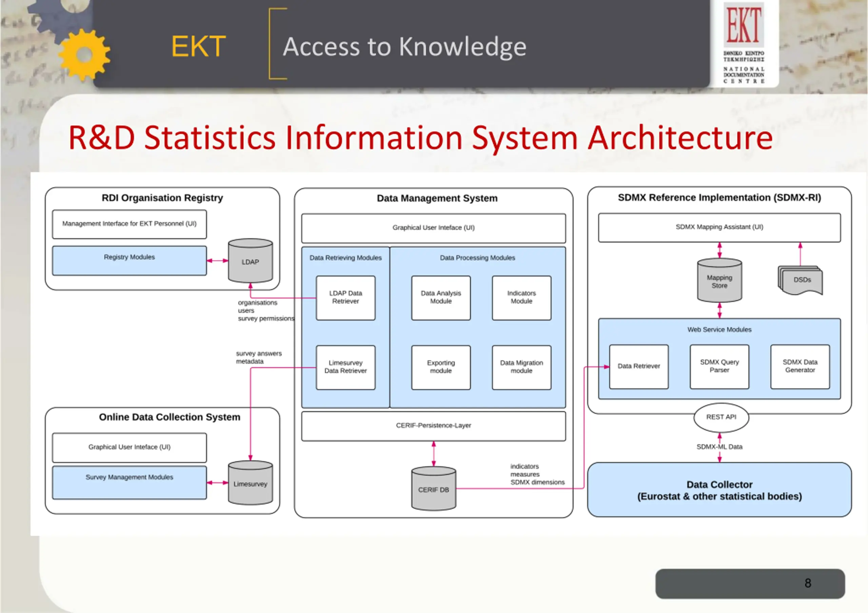Image resolution: width=868 pixels, height=613 pixels.
Task: Click the Data Collector Eurostat box
Action: (719, 490)
